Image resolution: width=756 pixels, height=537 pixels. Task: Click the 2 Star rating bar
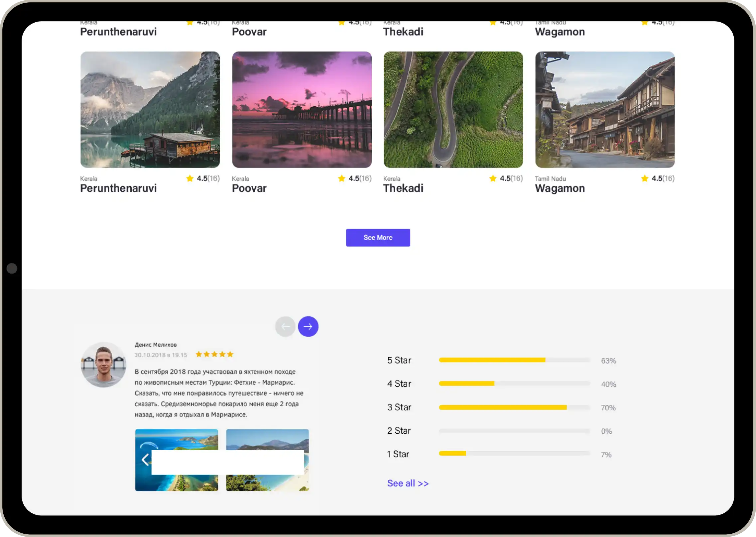coord(514,431)
